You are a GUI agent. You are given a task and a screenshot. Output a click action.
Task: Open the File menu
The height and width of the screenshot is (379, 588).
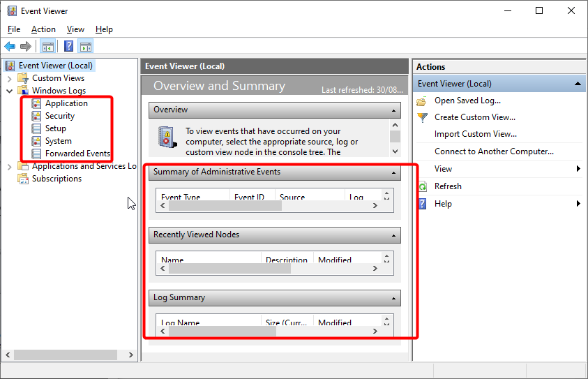pyautogui.click(x=14, y=29)
